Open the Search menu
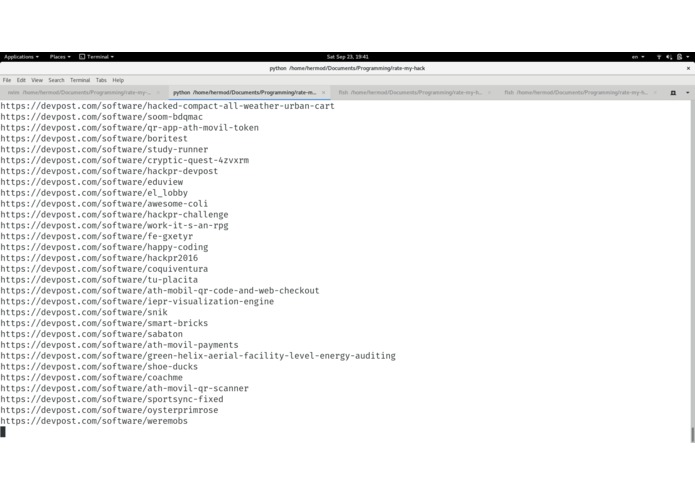This screenshot has height=494, width=695. (x=56, y=80)
